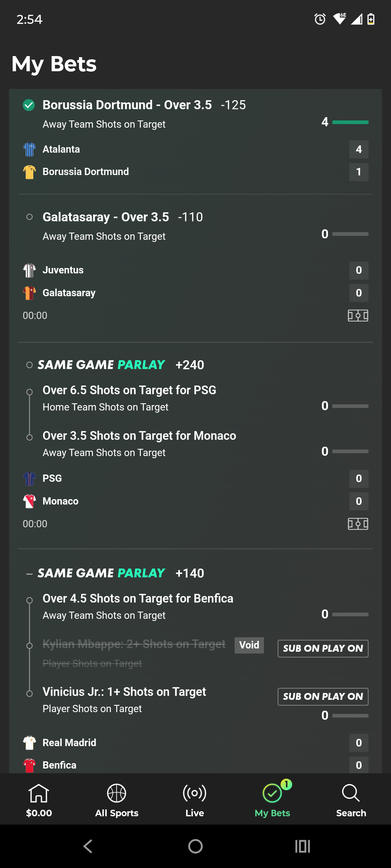The image size is (391, 868).
Task: Open the Search magnifier icon
Action: coord(350,793)
